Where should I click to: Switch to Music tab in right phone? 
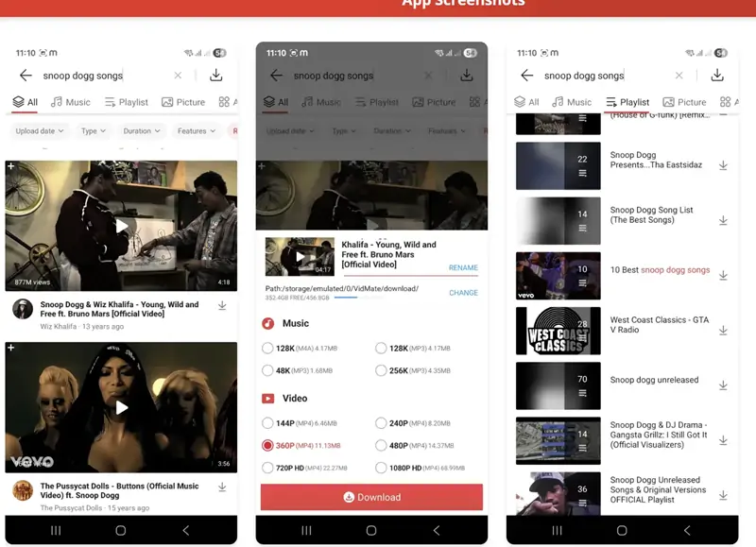click(x=573, y=102)
